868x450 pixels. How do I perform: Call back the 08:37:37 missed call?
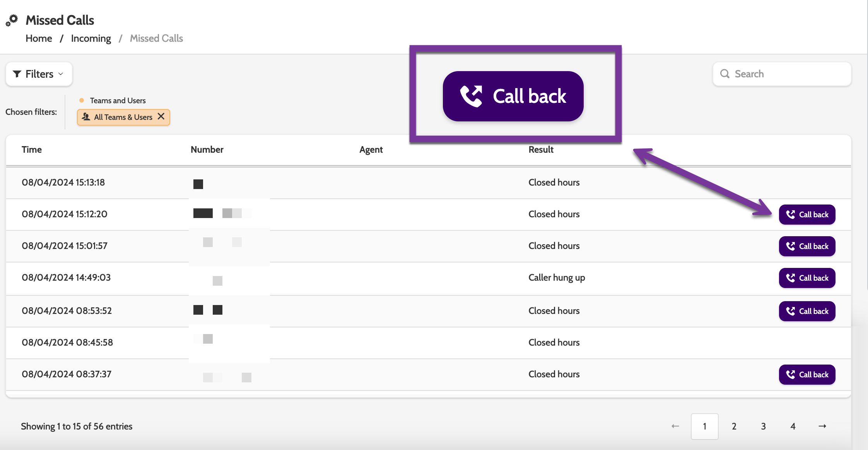click(807, 375)
